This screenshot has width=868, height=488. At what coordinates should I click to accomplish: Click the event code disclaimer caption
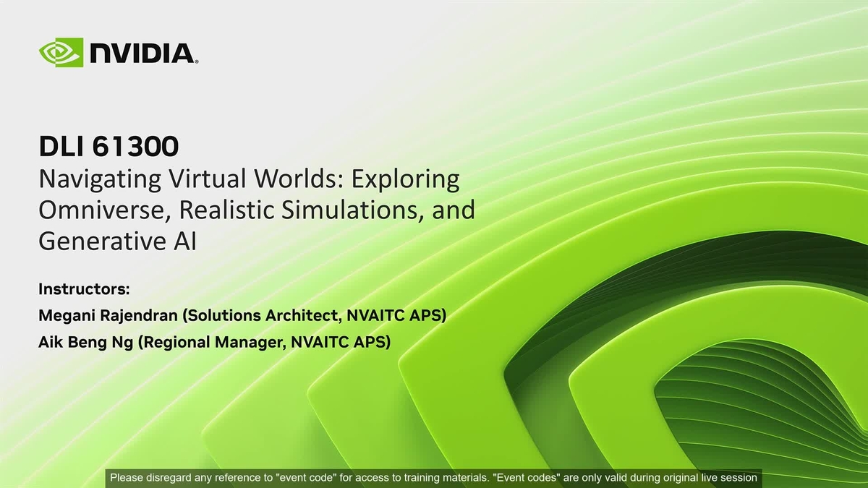click(x=434, y=478)
